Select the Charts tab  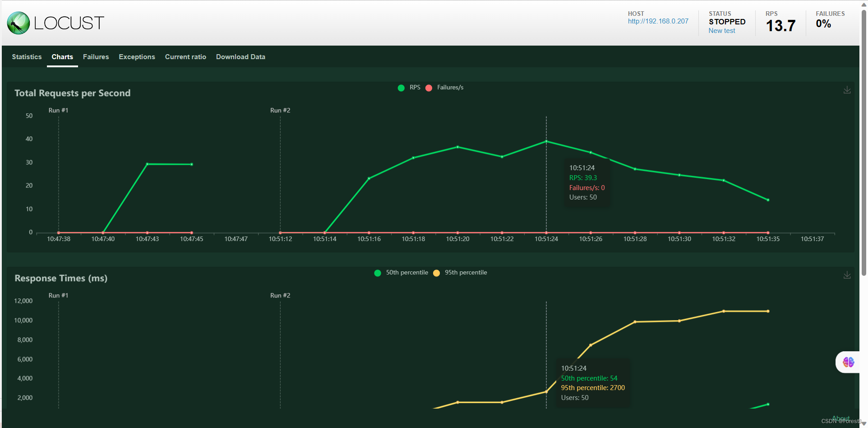[62, 57]
